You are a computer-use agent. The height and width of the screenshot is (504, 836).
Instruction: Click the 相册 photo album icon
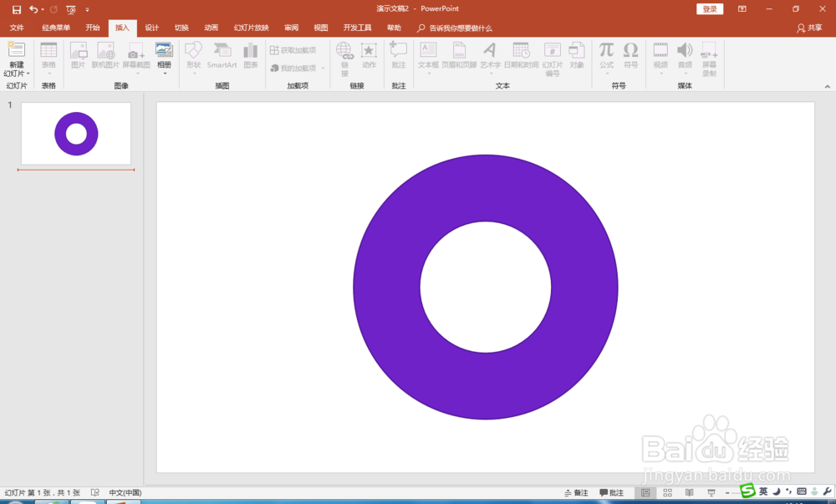pyautogui.click(x=164, y=50)
